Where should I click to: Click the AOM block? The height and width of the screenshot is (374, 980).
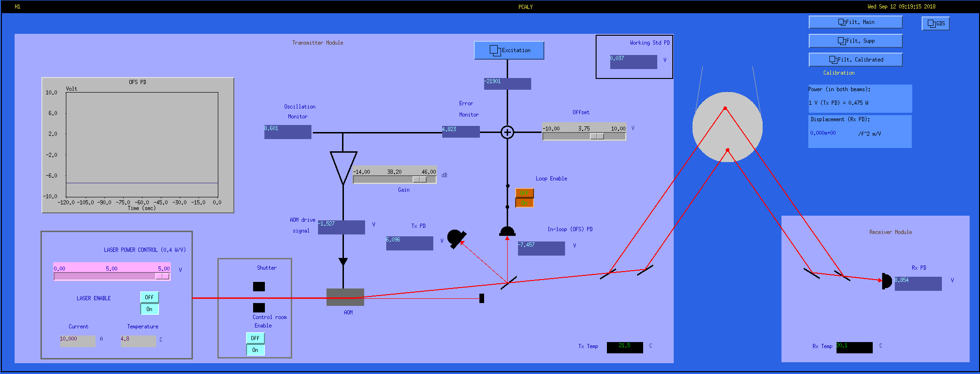click(x=345, y=297)
